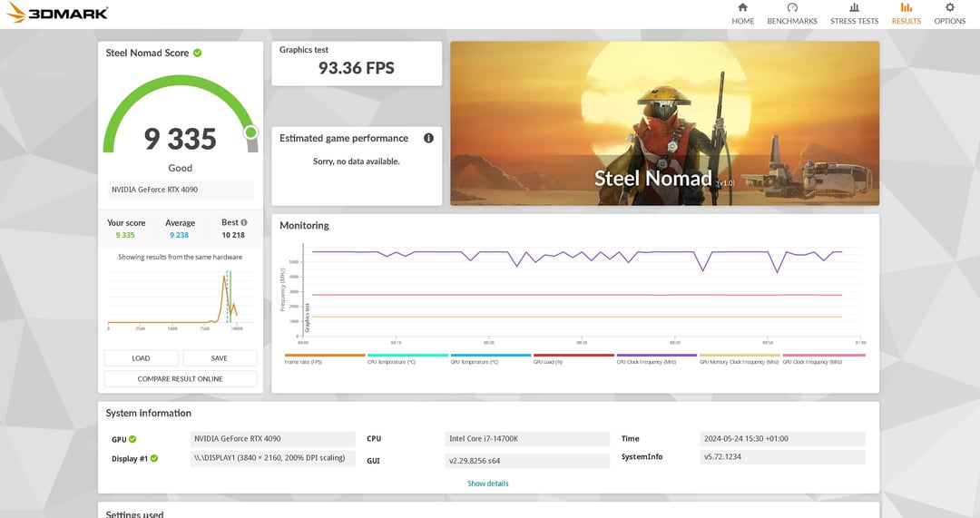This screenshot has height=518, width=980.
Task: Click the Save button
Action: (220, 358)
